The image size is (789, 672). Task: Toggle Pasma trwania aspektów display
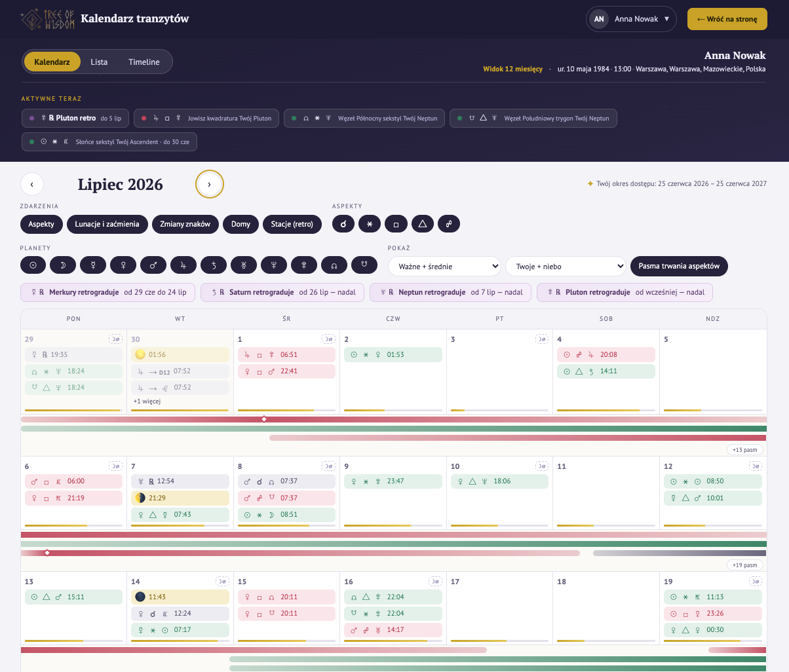(679, 266)
